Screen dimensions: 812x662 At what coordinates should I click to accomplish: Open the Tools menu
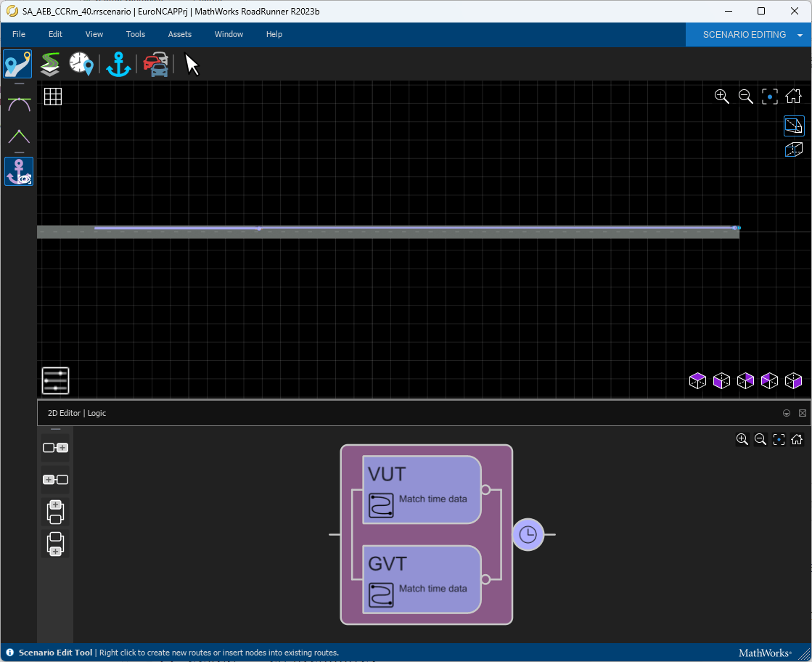[136, 34]
